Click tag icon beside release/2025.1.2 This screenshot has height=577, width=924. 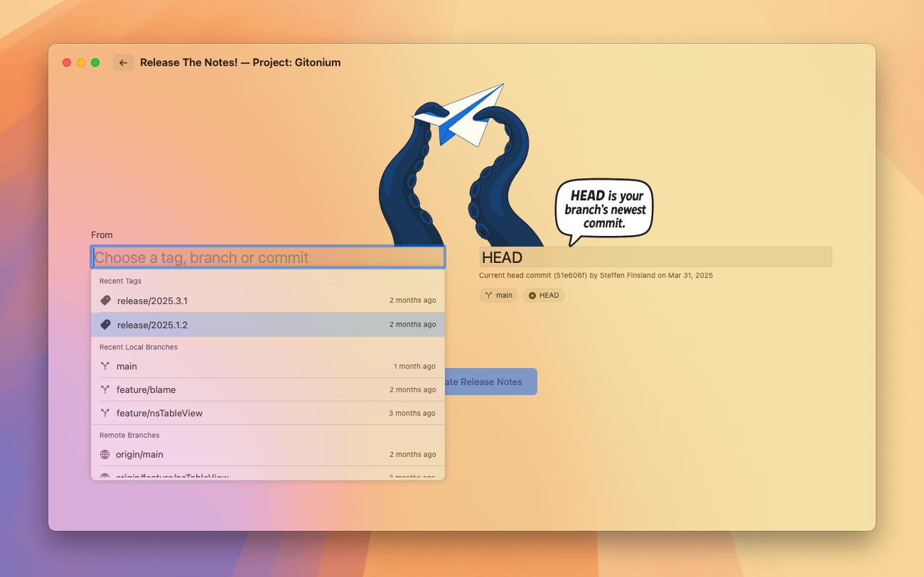[105, 325]
